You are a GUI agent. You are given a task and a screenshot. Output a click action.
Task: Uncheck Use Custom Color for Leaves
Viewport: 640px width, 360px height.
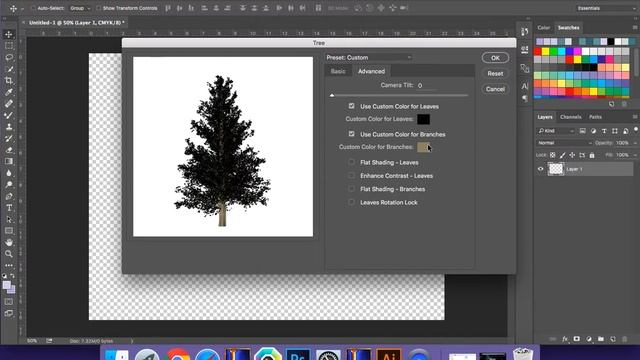coord(351,106)
